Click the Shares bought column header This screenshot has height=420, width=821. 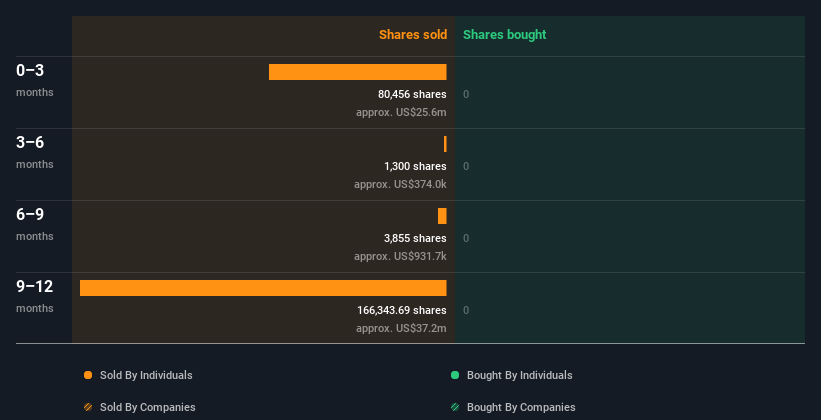point(504,35)
